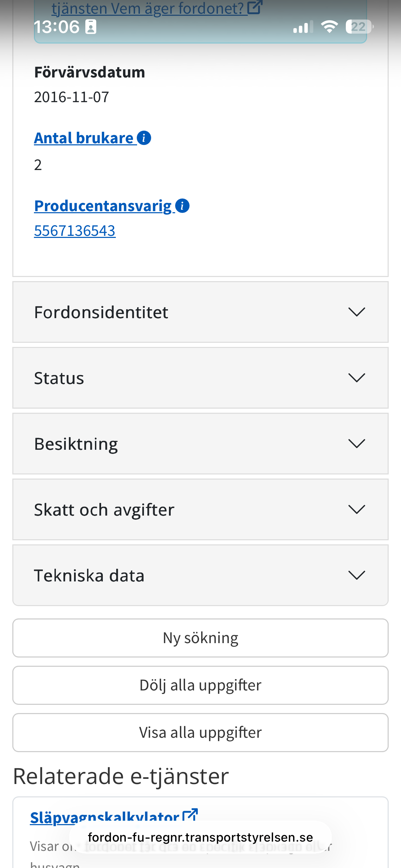Open the Skatt och avgifter accordion
The width and height of the screenshot is (401, 868).
pyautogui.click(x=200, y=509)
